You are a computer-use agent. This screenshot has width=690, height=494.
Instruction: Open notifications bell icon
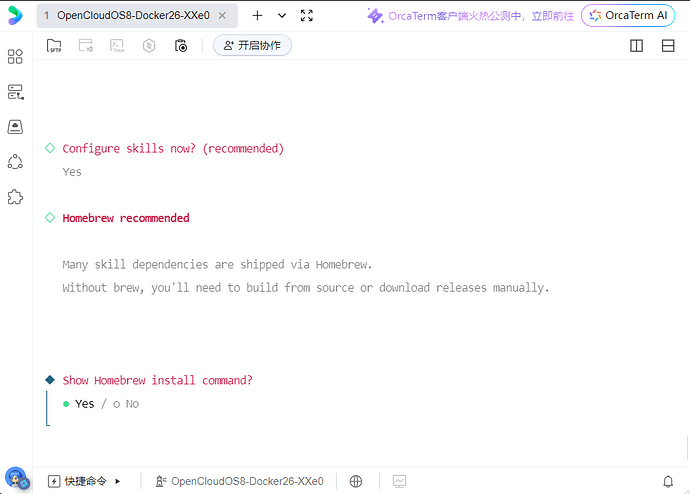coord(668,482)
